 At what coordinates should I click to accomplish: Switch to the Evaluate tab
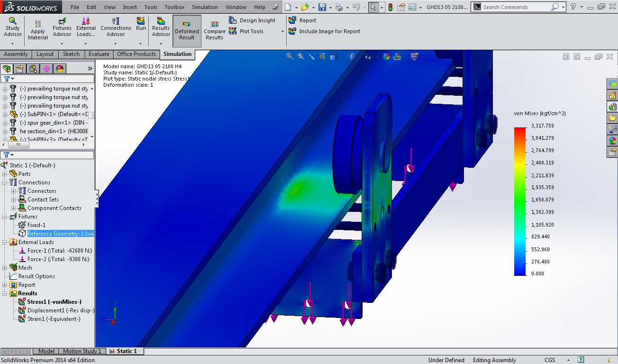click(99, 54)
